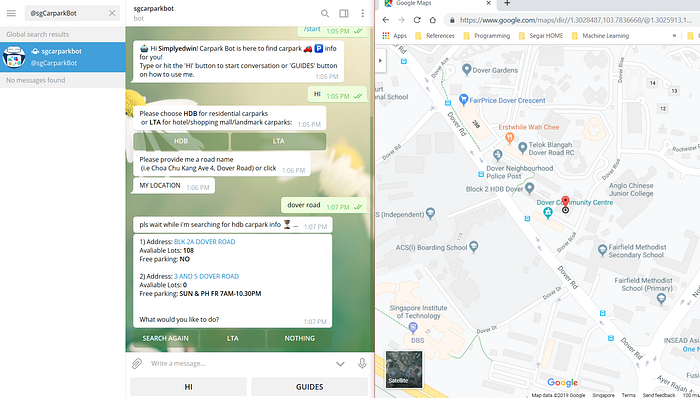Click the LTA button beside HDB
700x398 pixels.
click(278, 141)
